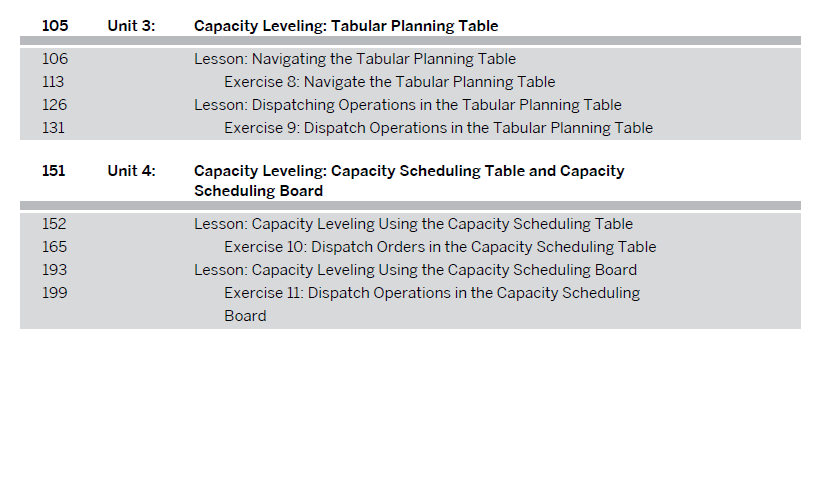This screenshot has height=483, width=821.
Task: Open lesson 'Dispatching Operations in the Tabular Planning Table'
Action: [x=407, y=105]
